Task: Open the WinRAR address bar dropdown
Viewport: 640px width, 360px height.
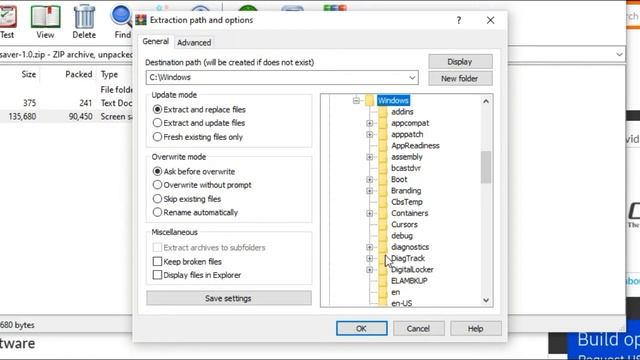Action: 619,54
